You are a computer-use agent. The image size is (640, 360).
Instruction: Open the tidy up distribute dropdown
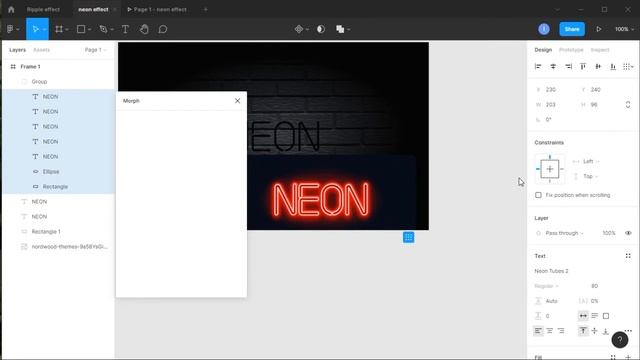(628, 67)
